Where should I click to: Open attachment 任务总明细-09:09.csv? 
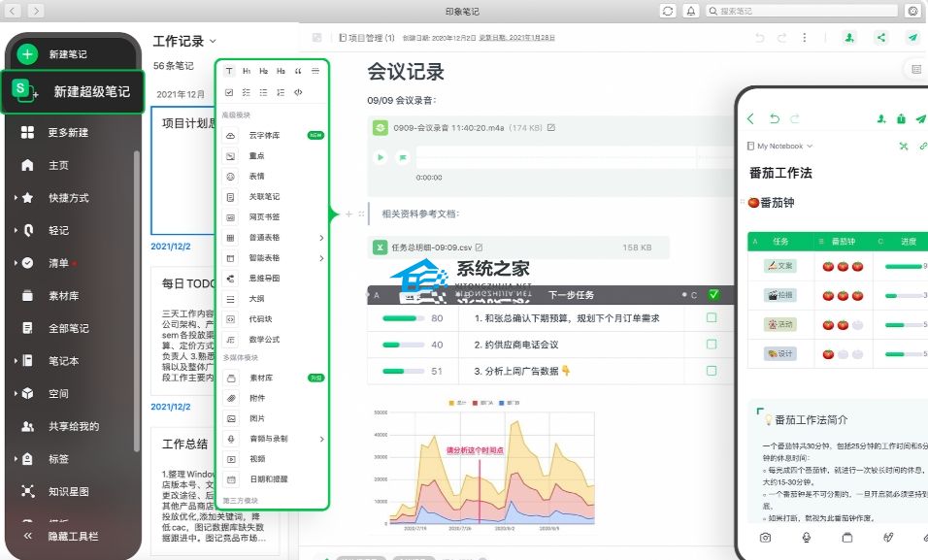[518, 247]
